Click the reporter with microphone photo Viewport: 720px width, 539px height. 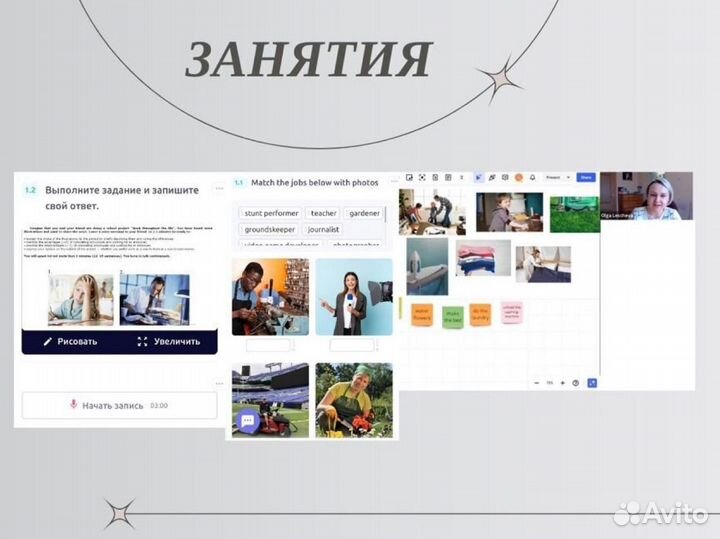click(354, 297)
